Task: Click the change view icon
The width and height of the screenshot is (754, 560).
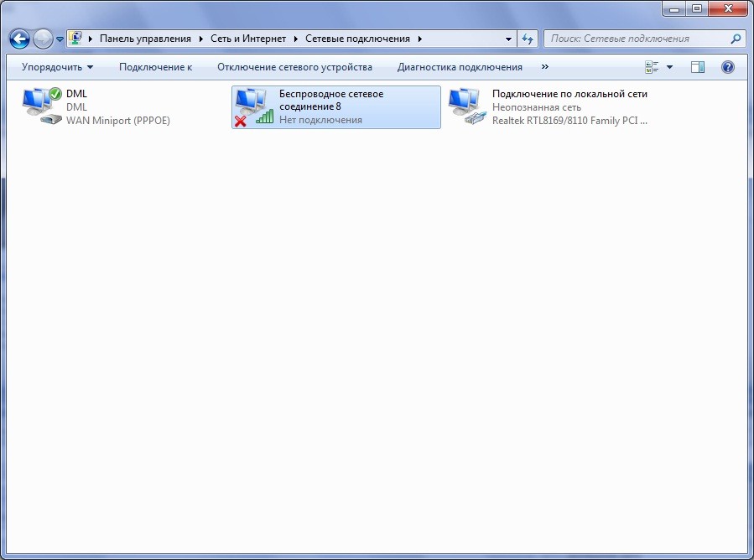Action: [x=653, y=67]
